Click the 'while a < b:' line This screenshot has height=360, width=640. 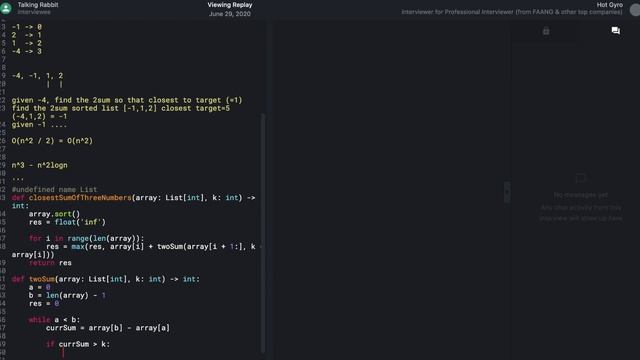click(x=54, y=320)
